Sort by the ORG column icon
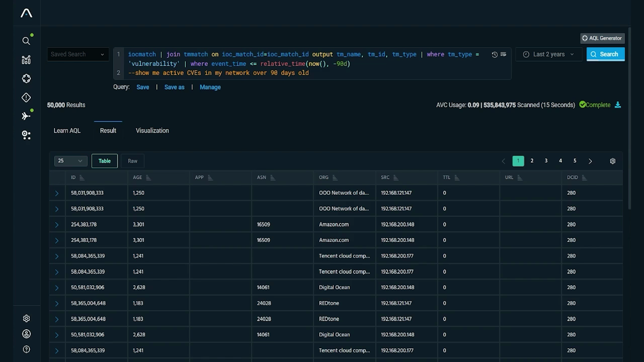The image size is (644, 362). pyautogui.click(x=334, y=178)
